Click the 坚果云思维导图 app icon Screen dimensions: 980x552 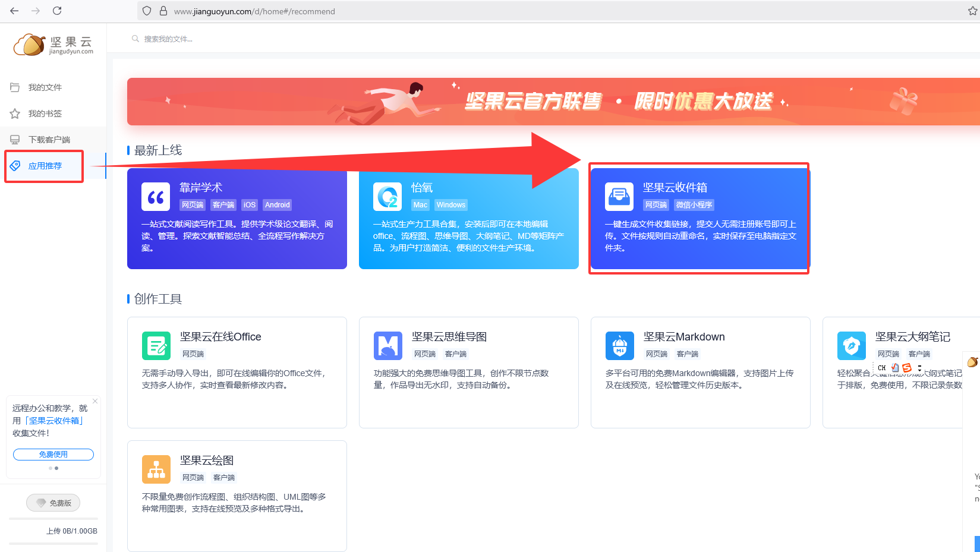click(x=388, y=346)
